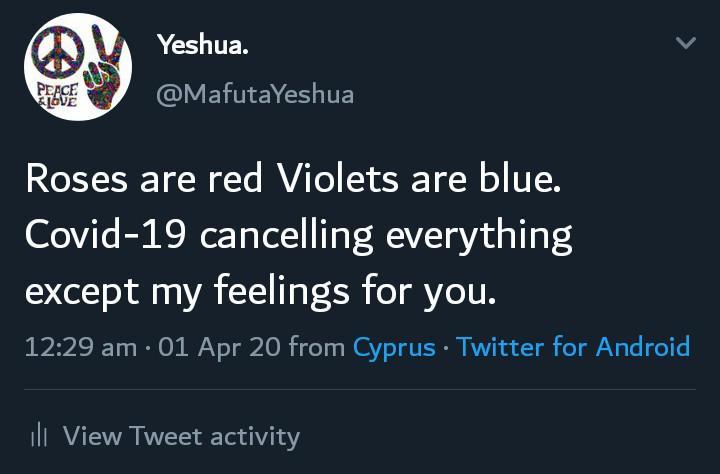Click the display name Yeshua.
The height and width of the screenshot is (474, 720).
(203, 45)
